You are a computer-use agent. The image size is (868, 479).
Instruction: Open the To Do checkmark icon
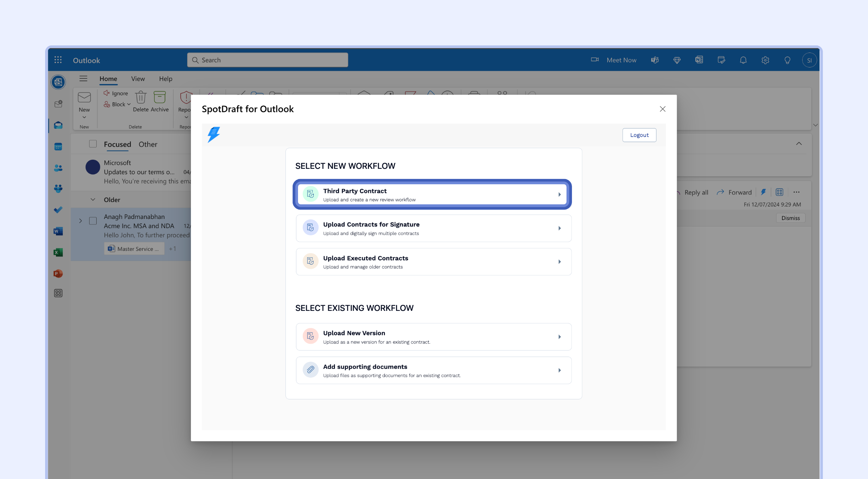pyautogui.click(x=58, y=210)
